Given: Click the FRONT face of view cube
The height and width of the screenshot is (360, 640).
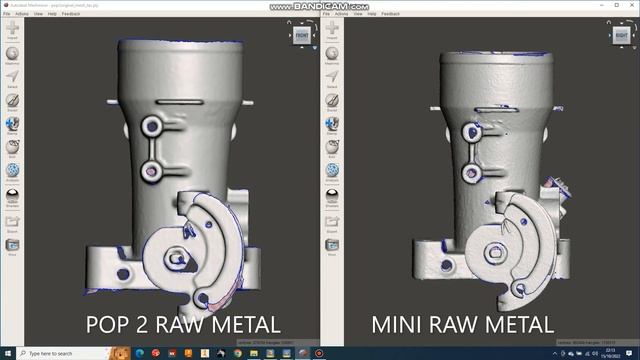Looking at the screenshot, I should pyautogui.click(x=302, y=36).
